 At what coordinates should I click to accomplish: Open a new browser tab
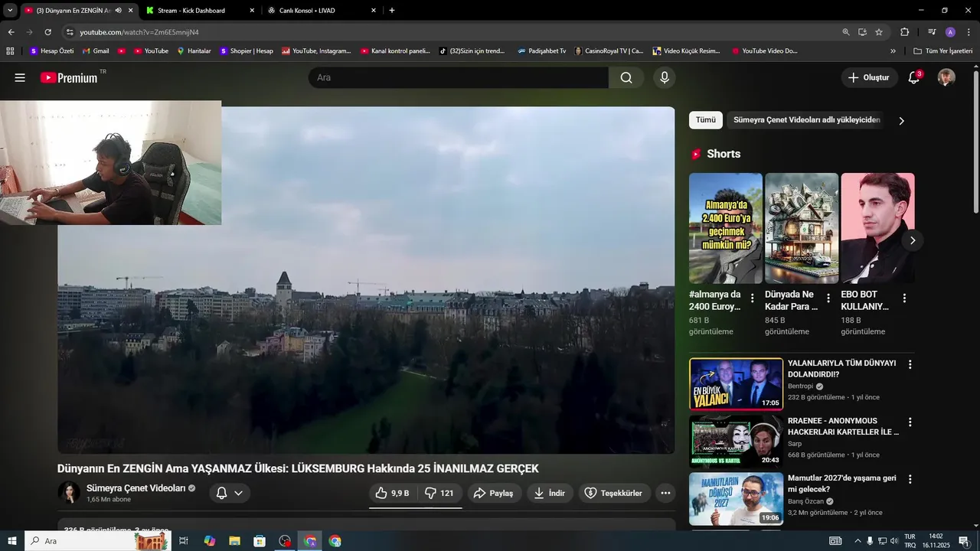(392, 11)
